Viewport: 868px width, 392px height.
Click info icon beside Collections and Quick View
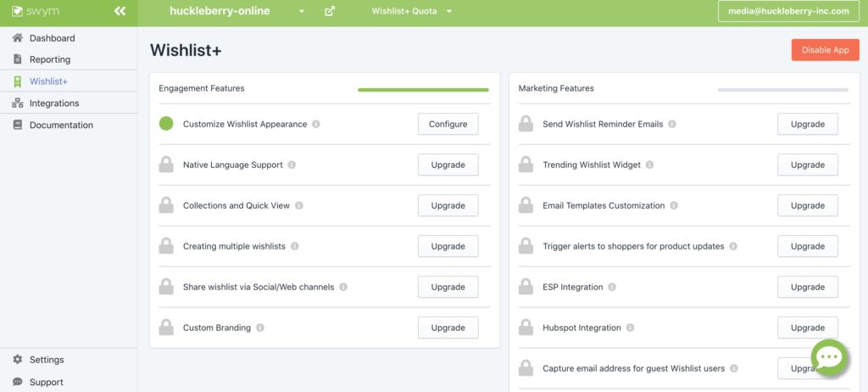click(x=299, y=205)
